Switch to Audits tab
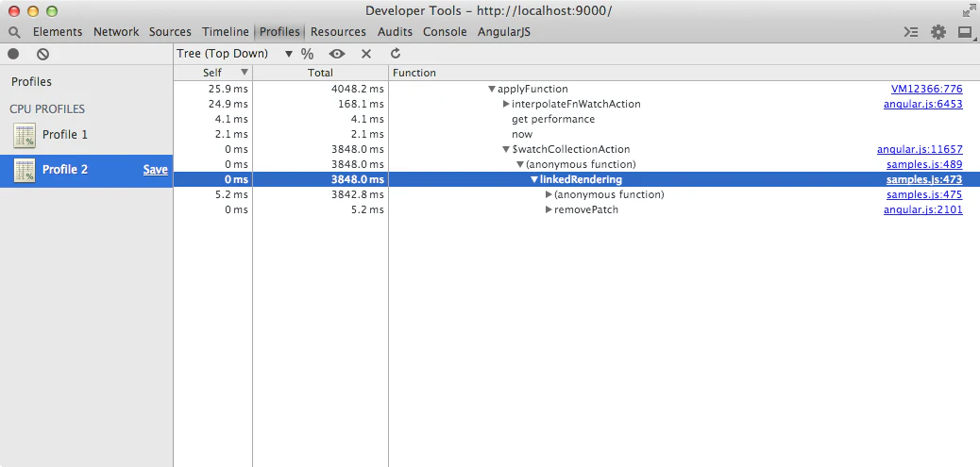 395,32
